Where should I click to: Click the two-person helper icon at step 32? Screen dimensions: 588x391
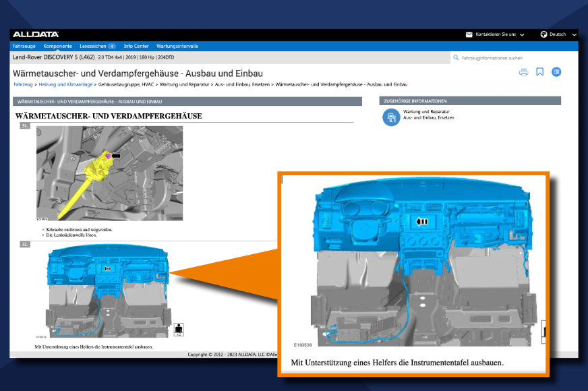tap(179, 330)
